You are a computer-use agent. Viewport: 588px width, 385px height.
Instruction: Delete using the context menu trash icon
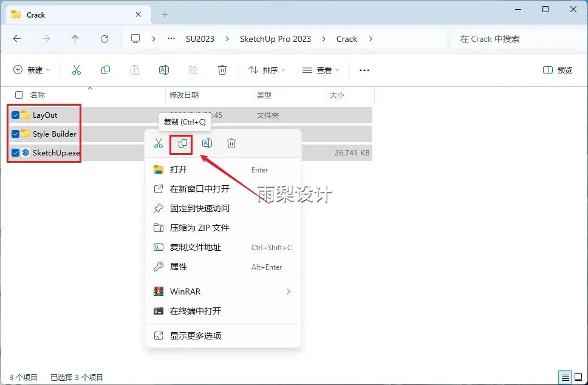[231, 143]
